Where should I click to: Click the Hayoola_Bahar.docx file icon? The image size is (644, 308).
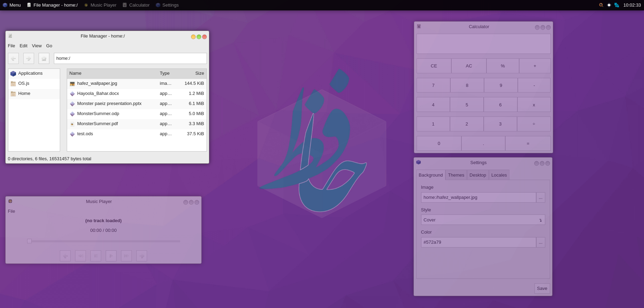[72, 94]
